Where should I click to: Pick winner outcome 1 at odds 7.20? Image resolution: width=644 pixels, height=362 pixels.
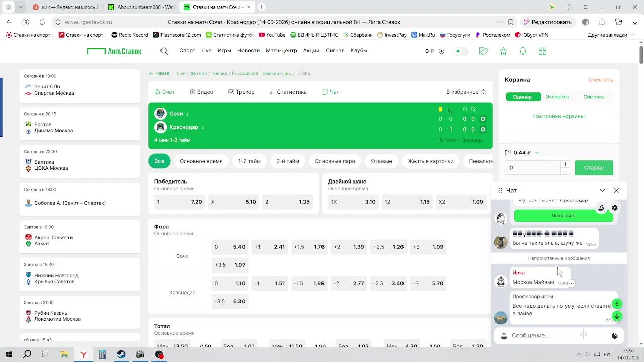[x=179, y=202]
